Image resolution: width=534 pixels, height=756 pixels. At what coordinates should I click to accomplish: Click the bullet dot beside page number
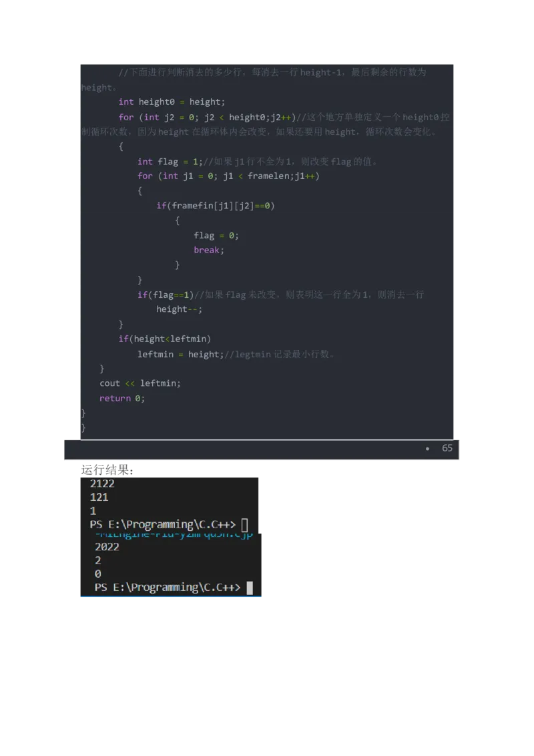427,449
